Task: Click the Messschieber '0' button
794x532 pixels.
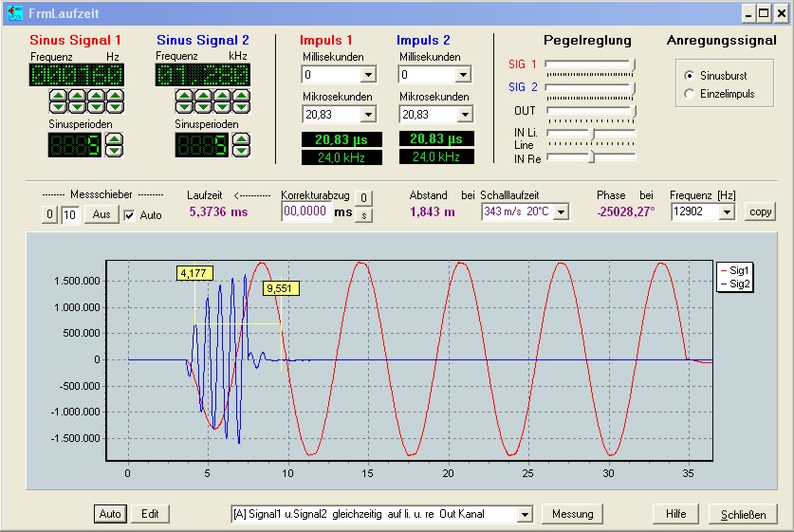Action: (x=51, y=215)
